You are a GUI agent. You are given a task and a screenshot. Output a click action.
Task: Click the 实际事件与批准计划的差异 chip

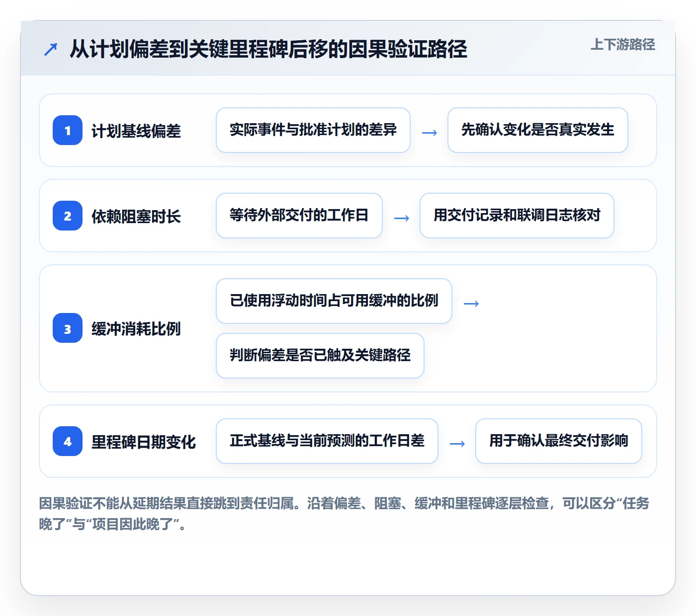coord(313,130)
